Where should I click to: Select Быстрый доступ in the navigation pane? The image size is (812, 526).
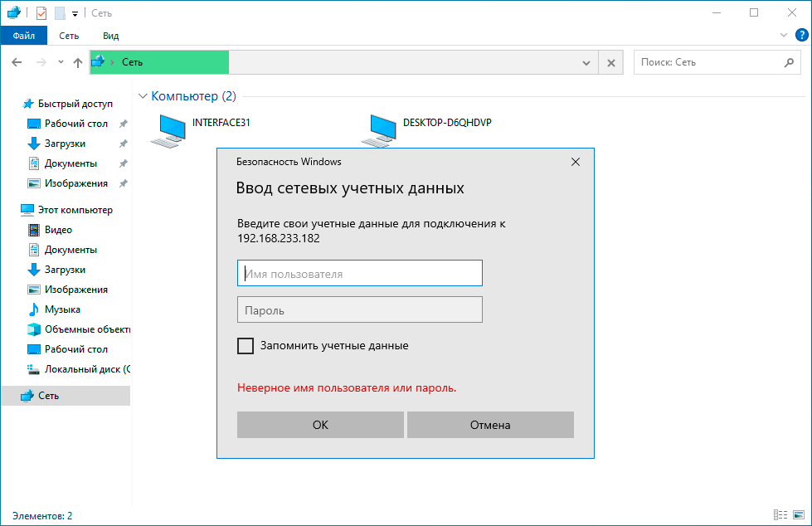coord(75,104)
